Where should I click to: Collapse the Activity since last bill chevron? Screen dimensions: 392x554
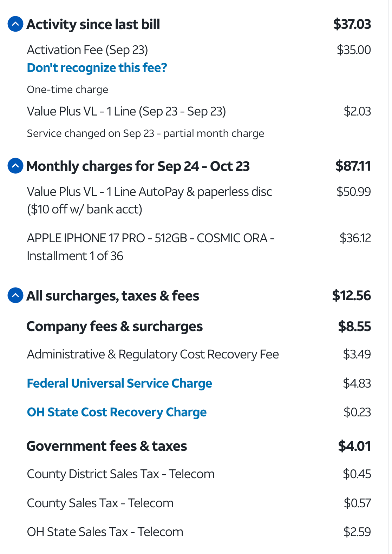click(15, 24)
